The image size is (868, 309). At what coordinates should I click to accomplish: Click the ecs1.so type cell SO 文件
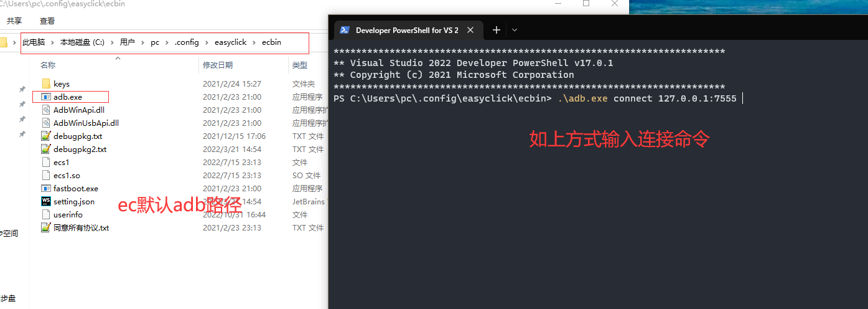pyautogui.click(x=306, y=175)
